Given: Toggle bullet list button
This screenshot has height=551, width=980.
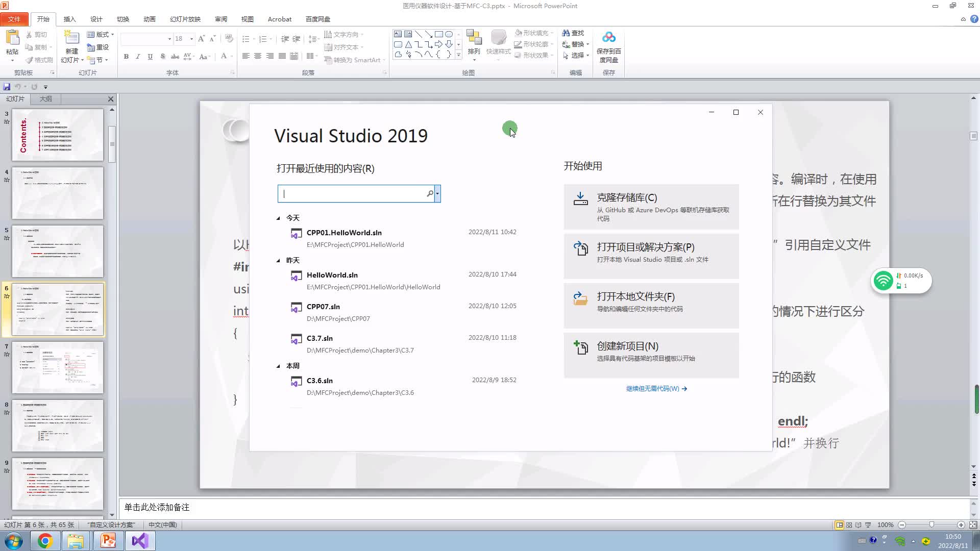Looking at the screenshot, I should click(246, 39).
